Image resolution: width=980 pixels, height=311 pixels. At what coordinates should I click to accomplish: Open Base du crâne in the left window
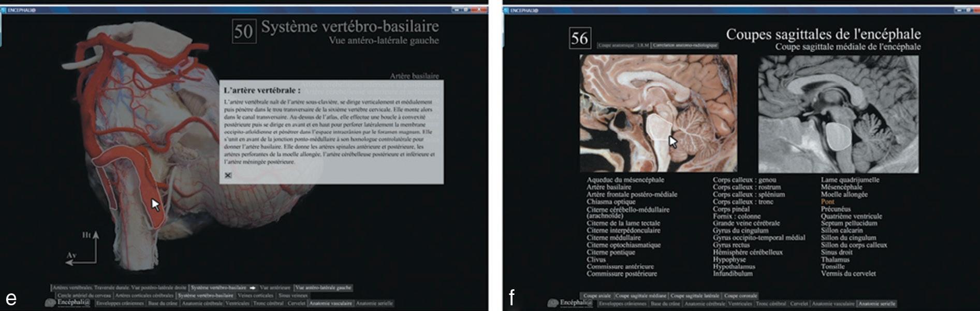click(x=163, y=303)
